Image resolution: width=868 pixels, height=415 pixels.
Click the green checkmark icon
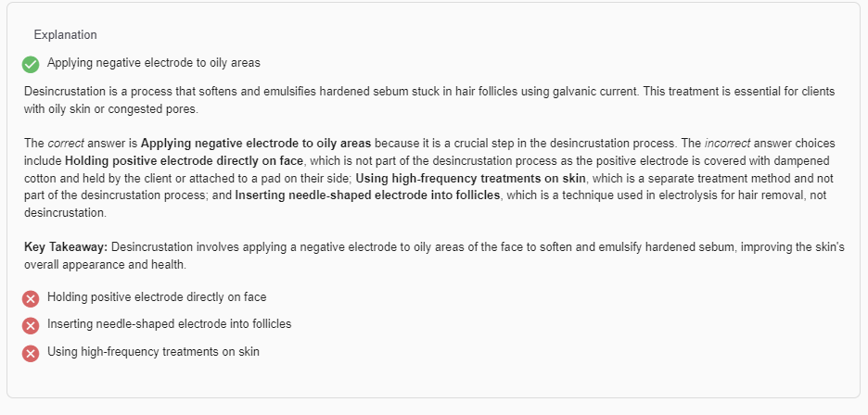[x=31, y=64]
